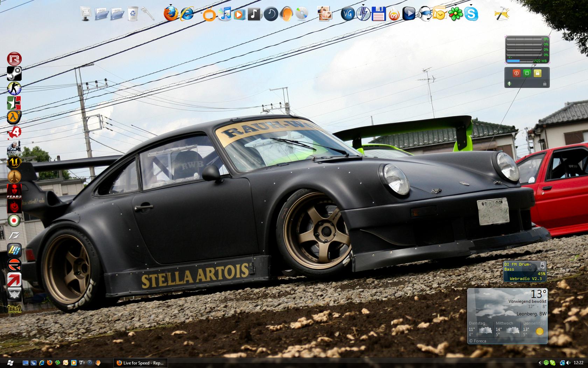The image size is (588, 368).
Task: Launch the Counter-Strike shortcut
Action: (14, 88)
